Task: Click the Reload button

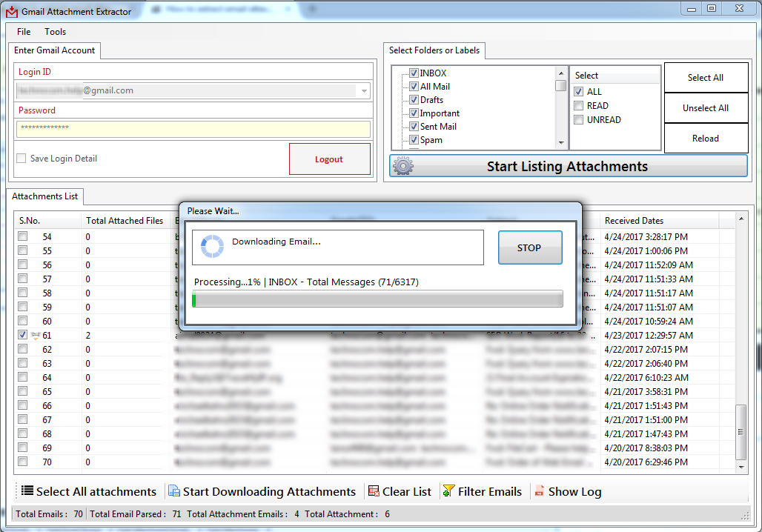Action: 706,139
